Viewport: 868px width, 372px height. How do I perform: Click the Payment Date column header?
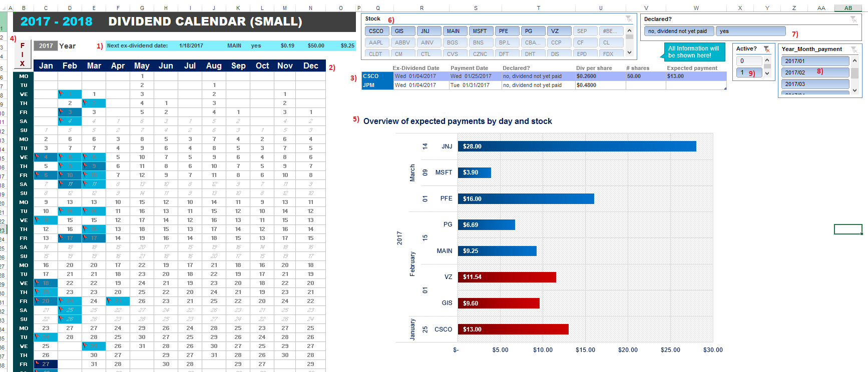pyautogui.click(x=469, y=68)
